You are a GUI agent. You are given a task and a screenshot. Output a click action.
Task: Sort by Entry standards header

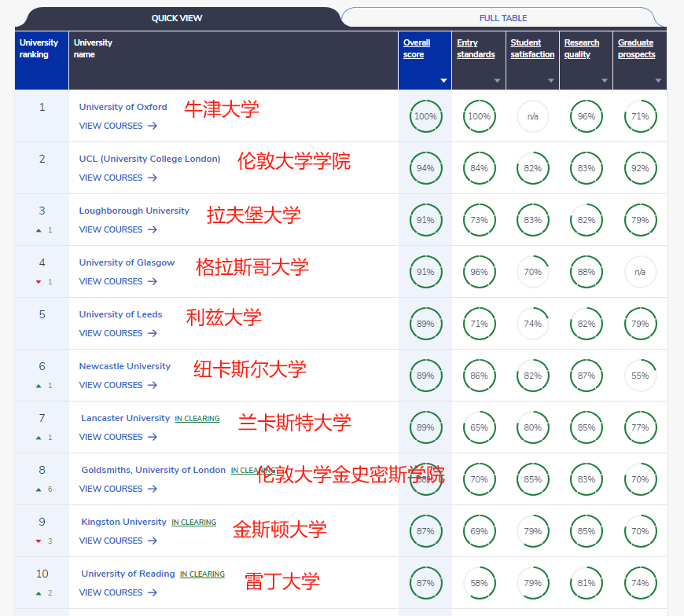(x=476, y=49)
